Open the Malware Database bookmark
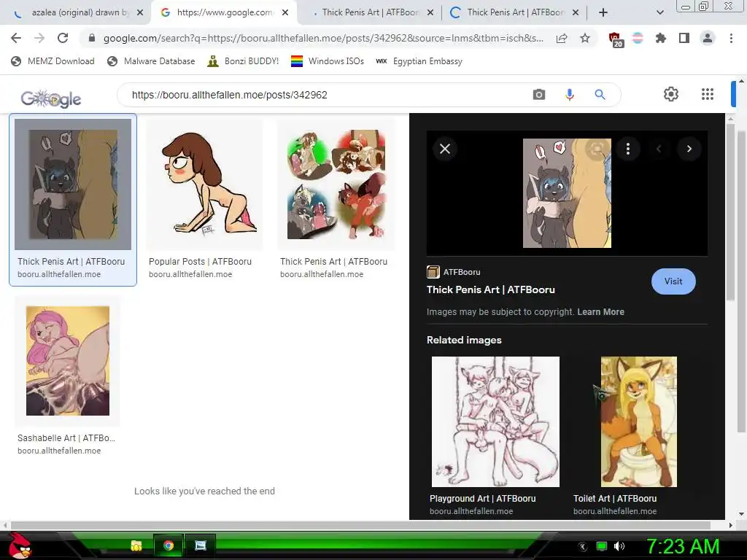 tap(152, 61)
